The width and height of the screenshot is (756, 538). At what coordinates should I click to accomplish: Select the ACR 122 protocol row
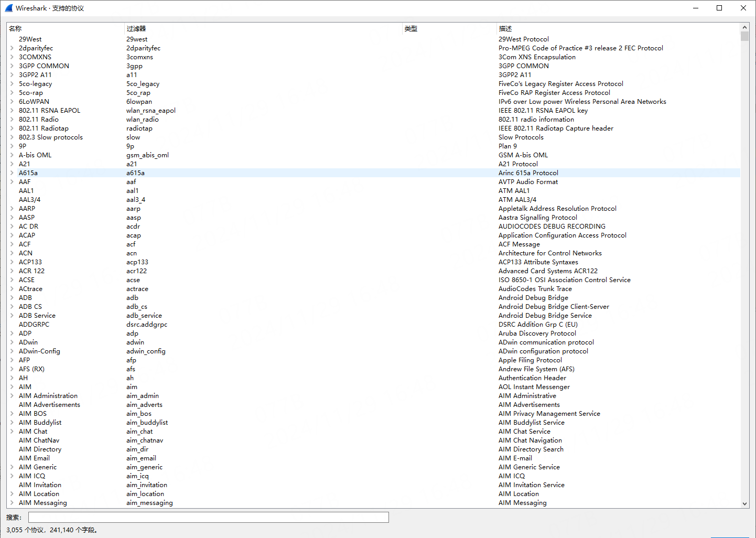[x=373, y=271]
